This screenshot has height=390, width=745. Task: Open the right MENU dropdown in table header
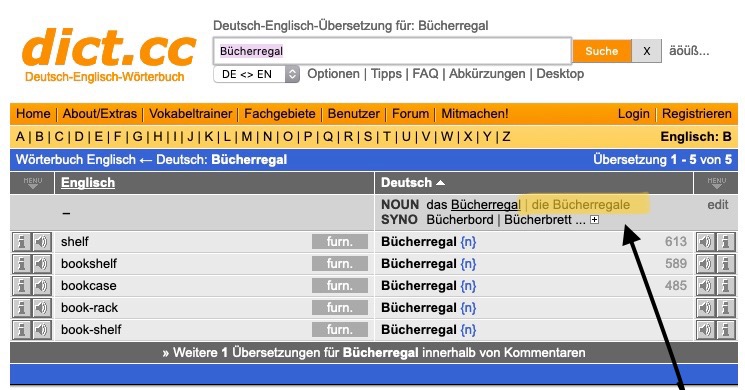pos(716,183)
